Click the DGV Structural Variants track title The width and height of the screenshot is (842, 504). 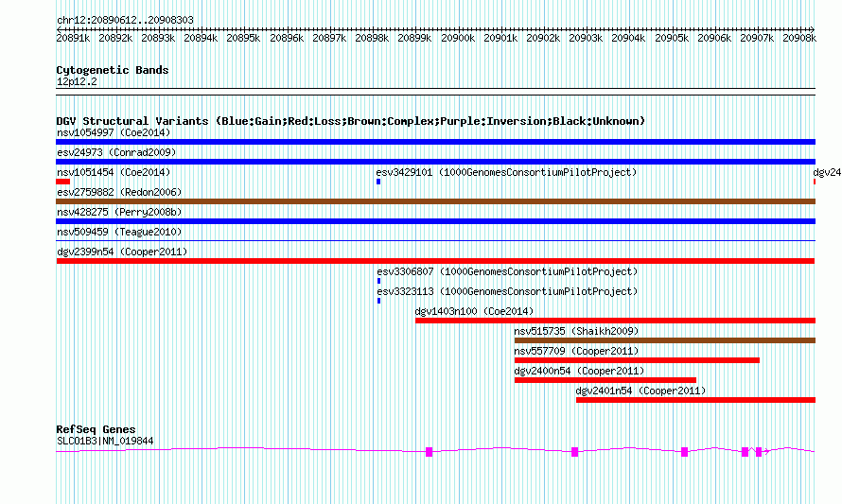pos(351,121)
